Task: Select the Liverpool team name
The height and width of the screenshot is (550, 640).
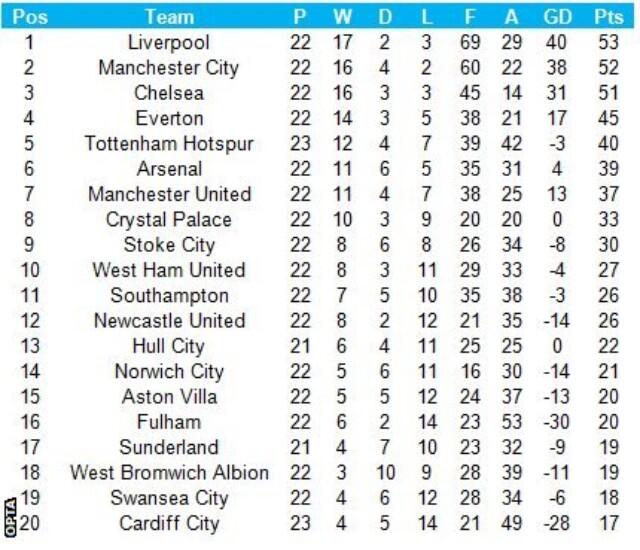Action: [x=169, y=42]
